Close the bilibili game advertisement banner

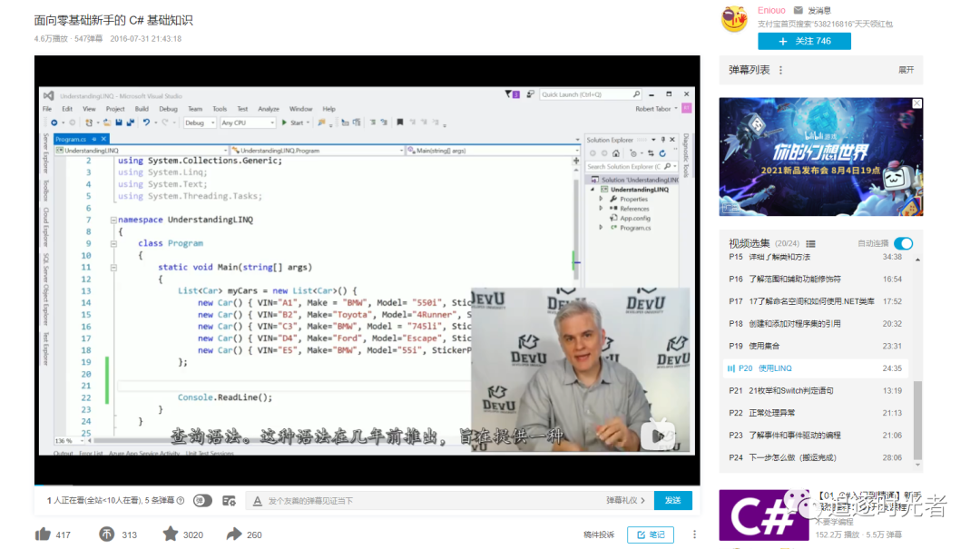[x=916, y=103]
